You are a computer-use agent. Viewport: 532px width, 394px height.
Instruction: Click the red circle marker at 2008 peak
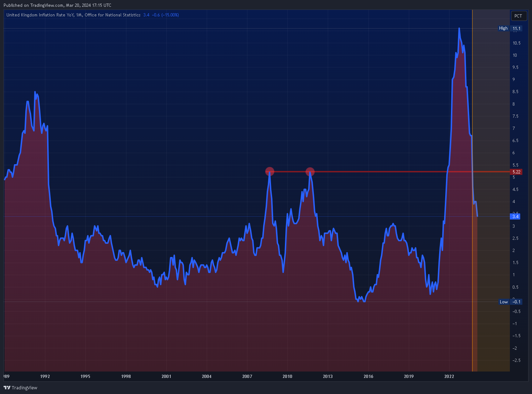270,172
